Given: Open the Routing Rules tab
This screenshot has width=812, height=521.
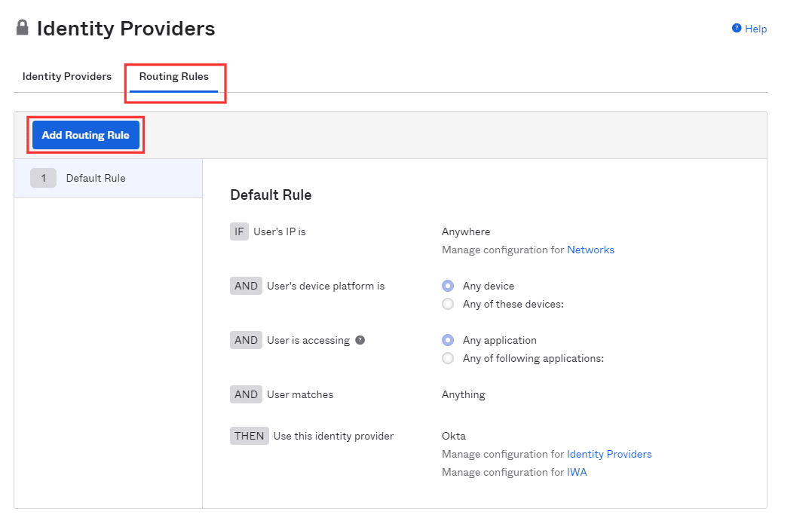Looking at the screenshot, I should (173, 76).
